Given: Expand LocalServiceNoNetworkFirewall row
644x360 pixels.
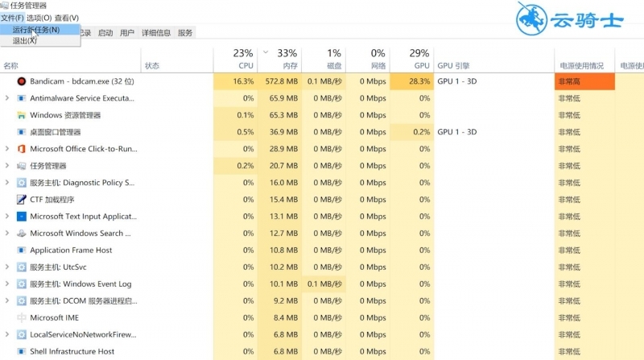Looking at the screenshot, I should (x=7, y=334).
